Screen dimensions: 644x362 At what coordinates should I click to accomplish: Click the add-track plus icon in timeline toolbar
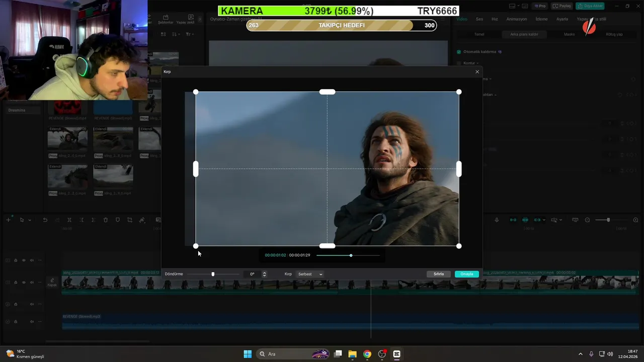point(8,220)
